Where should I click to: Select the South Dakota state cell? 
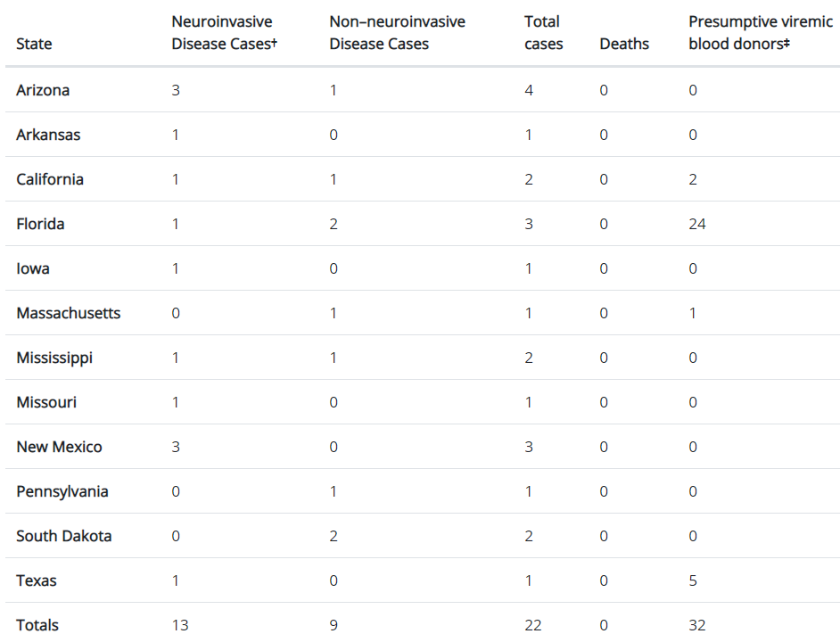pos(63,536)
